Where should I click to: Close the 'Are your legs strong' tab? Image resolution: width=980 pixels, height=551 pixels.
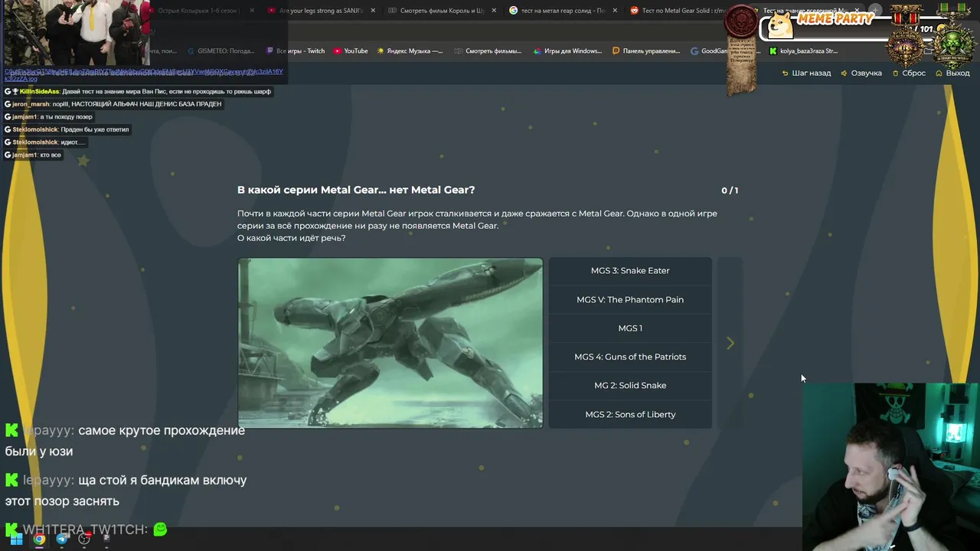[x=373, y=11]
